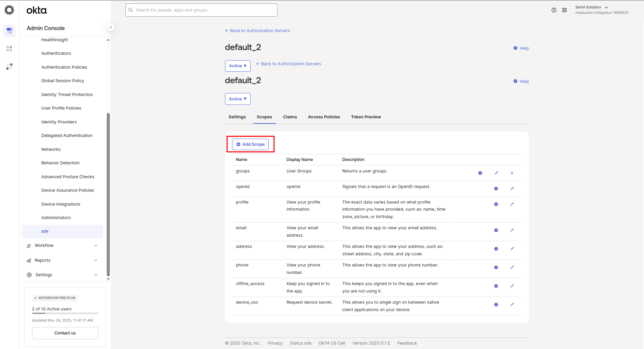Follow the second Back to Authorization Servers link

pos(289,64)
